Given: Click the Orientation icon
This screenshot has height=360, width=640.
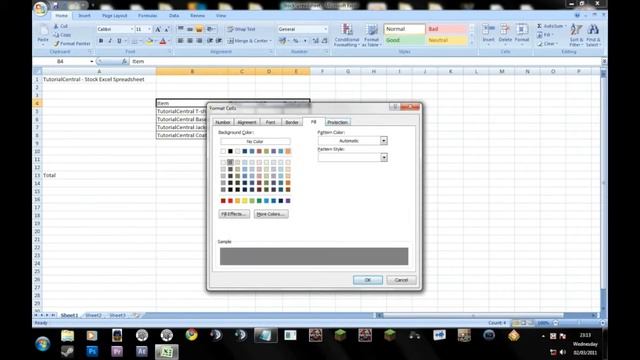Looking at the screenshot, I should (x=210, y=29).
